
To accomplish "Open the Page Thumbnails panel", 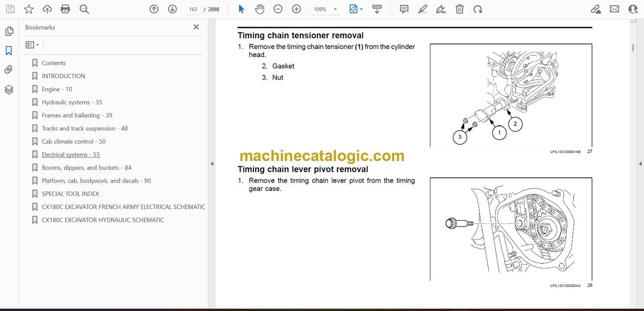I will 9,31.
